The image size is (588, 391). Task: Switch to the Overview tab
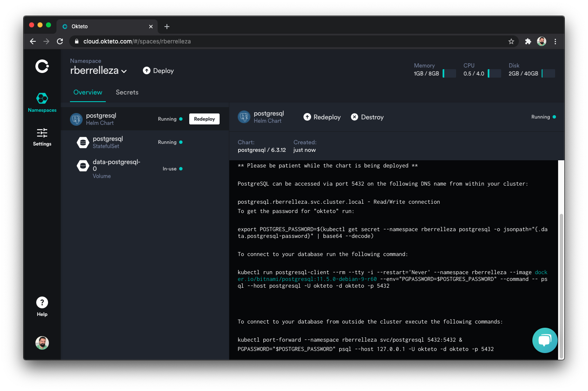(x=88, y=92)
